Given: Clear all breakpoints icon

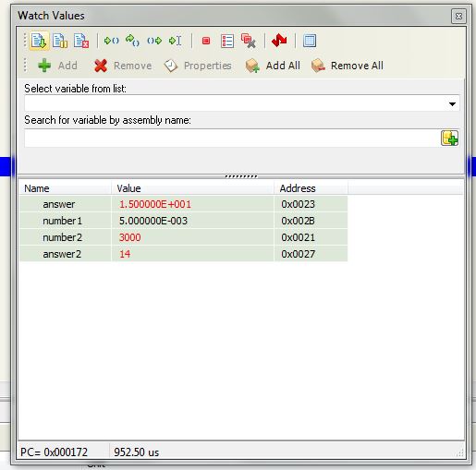Looking at the screenshot, I should 249,41.
